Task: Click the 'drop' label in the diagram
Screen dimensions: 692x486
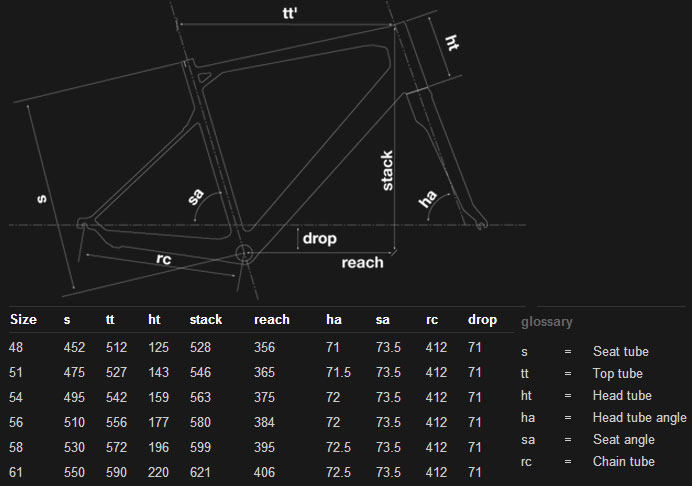Action: point(319,239)
